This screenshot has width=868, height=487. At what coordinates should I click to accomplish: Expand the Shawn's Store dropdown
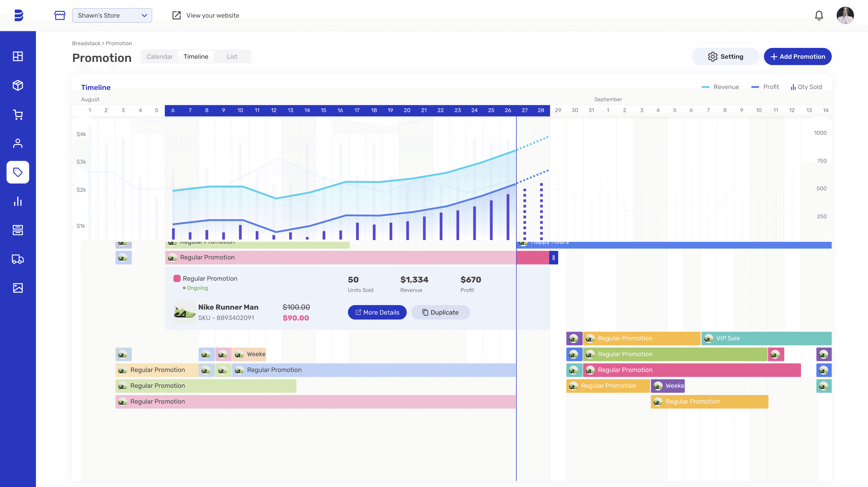click(112, 16)
